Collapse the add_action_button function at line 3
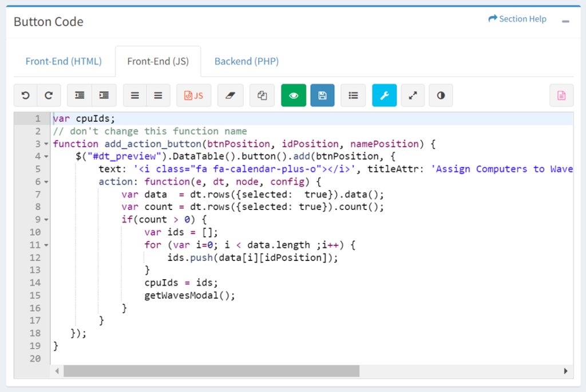The width and height of the screenshot is (586, 392). tap(46, 144)
